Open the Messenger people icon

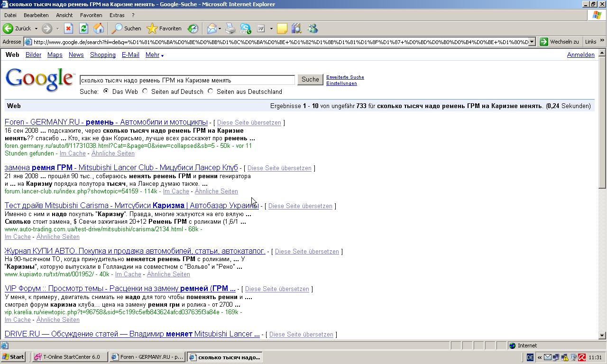(x=313, y=28)
